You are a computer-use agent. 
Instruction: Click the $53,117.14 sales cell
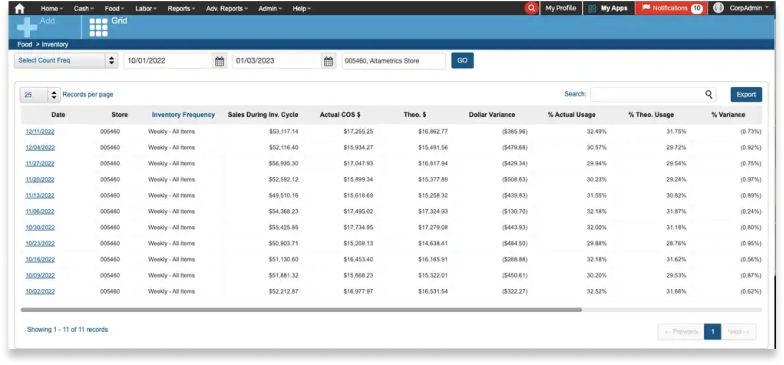[x=284, y=132]
